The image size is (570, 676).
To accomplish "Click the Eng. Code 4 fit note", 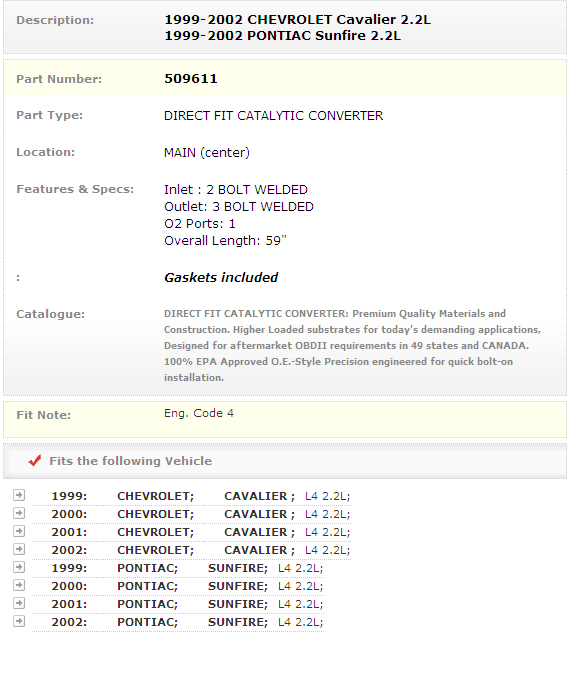I will (199, 413).
